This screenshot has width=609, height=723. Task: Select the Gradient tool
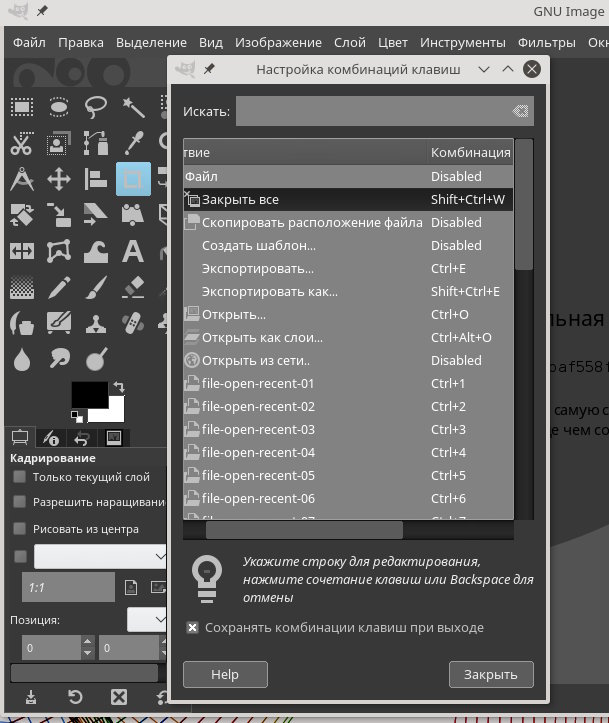click(x=22, y=287)
